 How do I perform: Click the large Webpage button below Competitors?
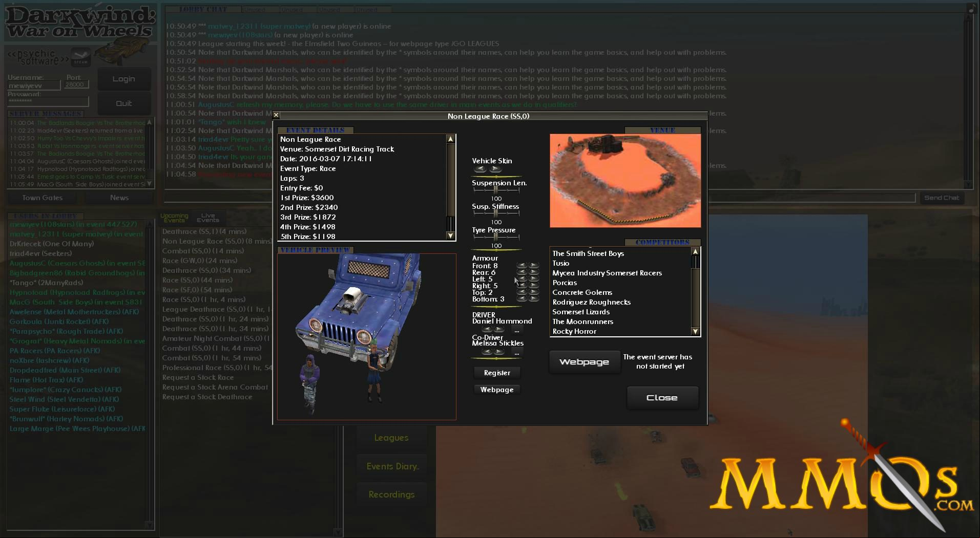coord(584,362)
